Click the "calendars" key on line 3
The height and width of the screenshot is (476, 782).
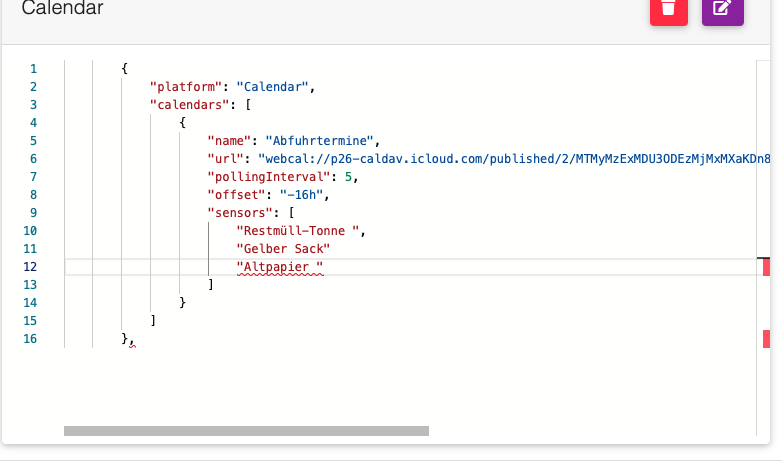(186, 104)
